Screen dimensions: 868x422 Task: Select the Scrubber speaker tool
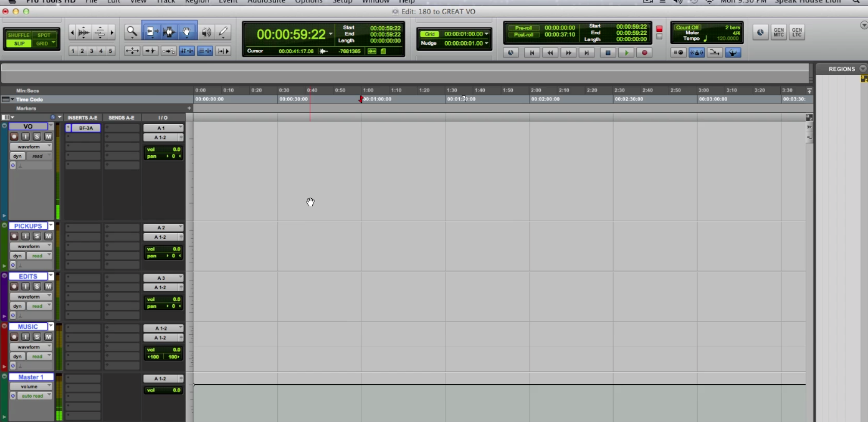tap(206, 32)
